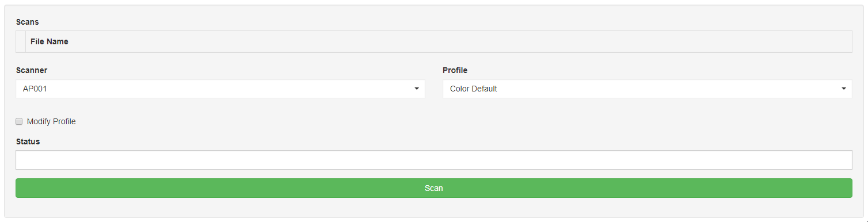Click the caret arrow of Profile dropdown
Screen dimensions: 868x222
coord(843,89)
